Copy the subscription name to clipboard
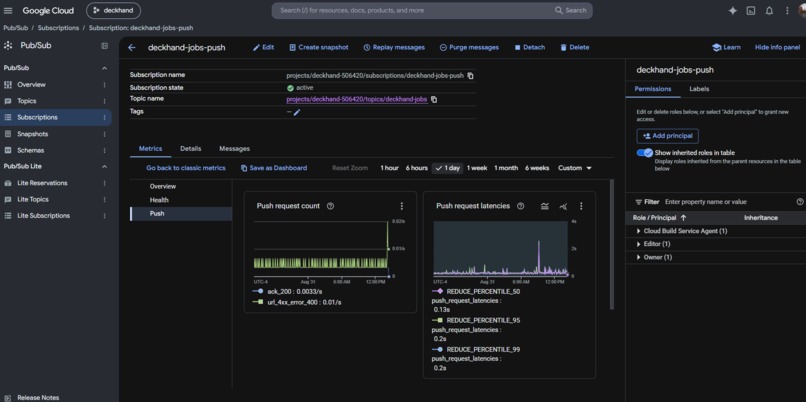Viewport: 806px width, 402px height. point(470,76)
